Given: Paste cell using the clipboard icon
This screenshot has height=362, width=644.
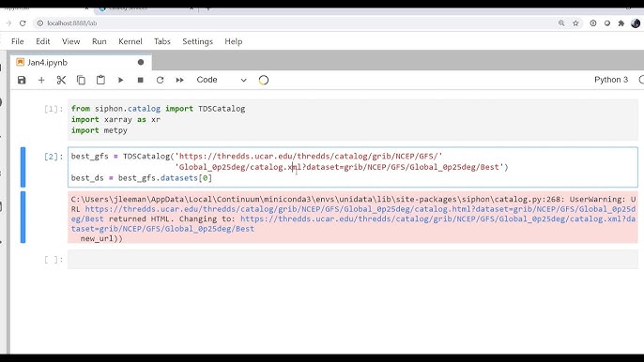Looking at the screenshot, I should coord(100,80).
